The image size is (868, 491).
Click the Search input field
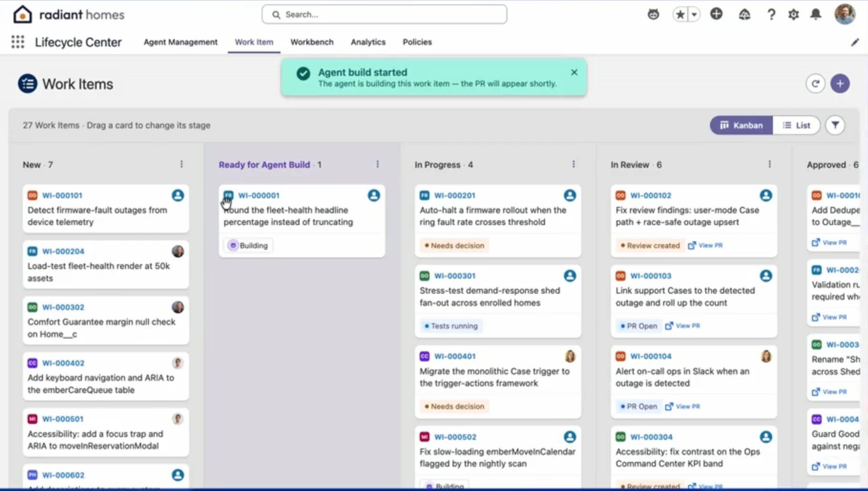point(384,14)
